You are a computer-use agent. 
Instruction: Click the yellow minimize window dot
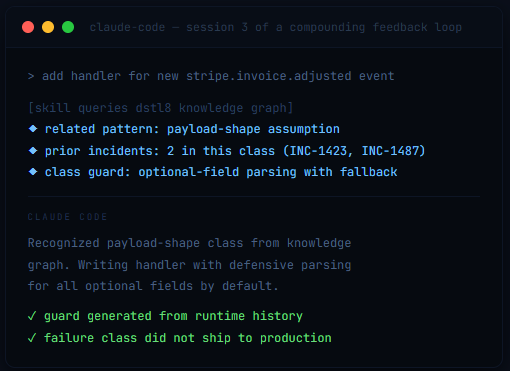(48, 27)
